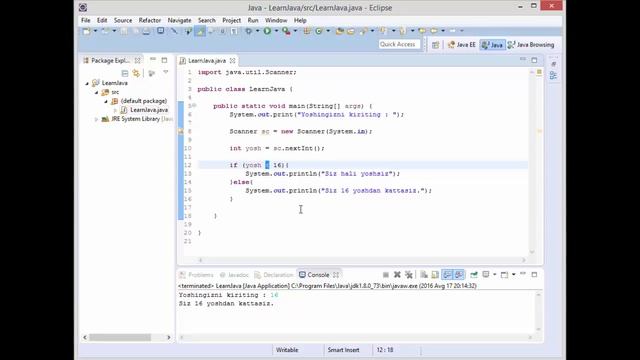640x360 pixels.
Task: Open dropdown arrow next to New icon
Action: click(x=95, y=31)
